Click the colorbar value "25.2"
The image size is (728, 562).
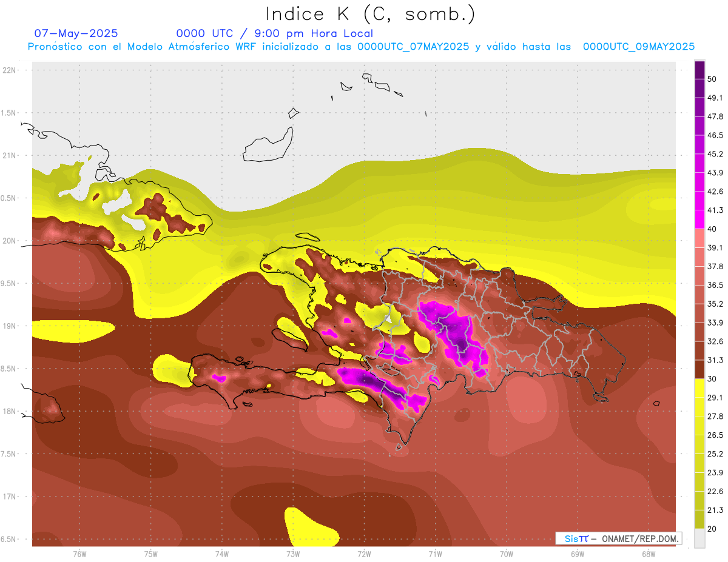click(x=715, y=453)
